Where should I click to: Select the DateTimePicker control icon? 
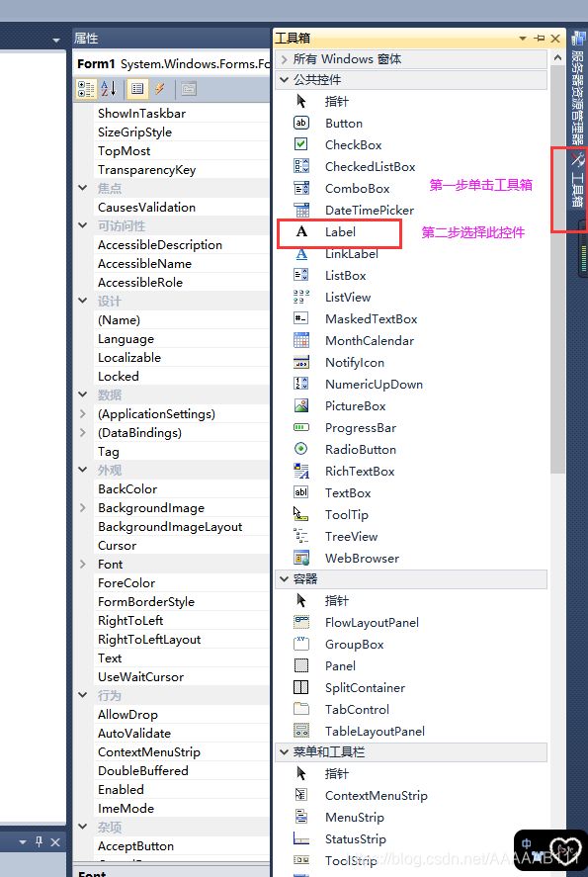(x=300, y=210)
